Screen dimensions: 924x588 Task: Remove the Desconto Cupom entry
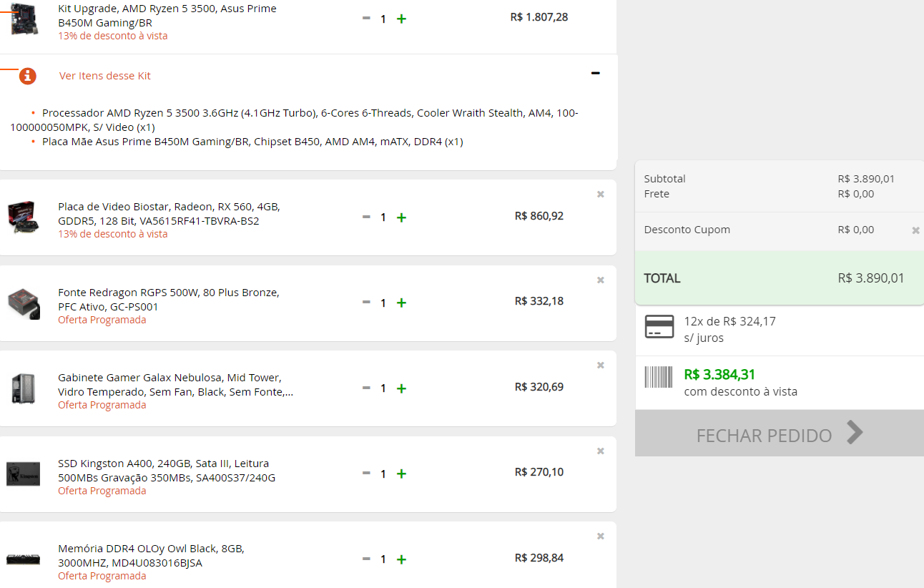tap(915, 230)
